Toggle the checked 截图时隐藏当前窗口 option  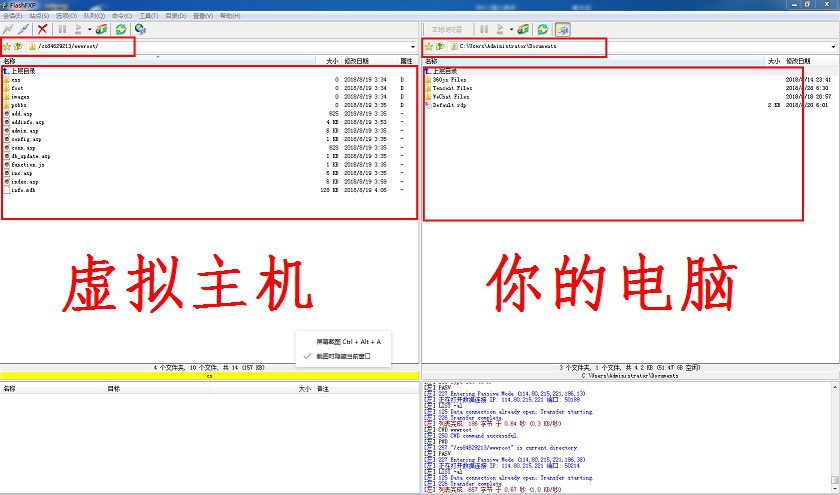click(x=344, y=355)
